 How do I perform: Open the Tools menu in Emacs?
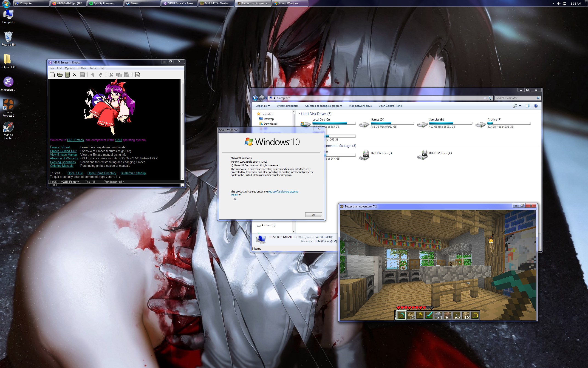(93, 68)
